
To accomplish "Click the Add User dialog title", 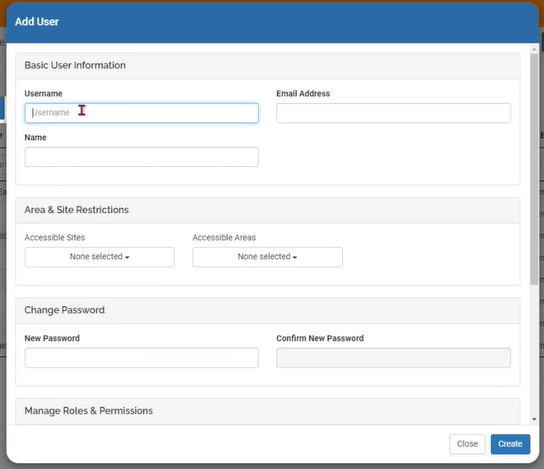I will click(37, 22).
